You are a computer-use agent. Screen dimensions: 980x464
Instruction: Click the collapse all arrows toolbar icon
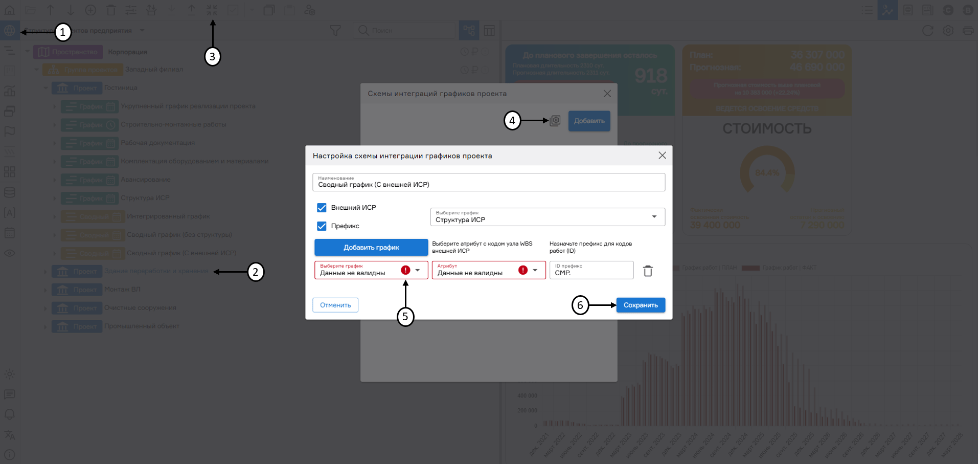click(x=212, y=10)
